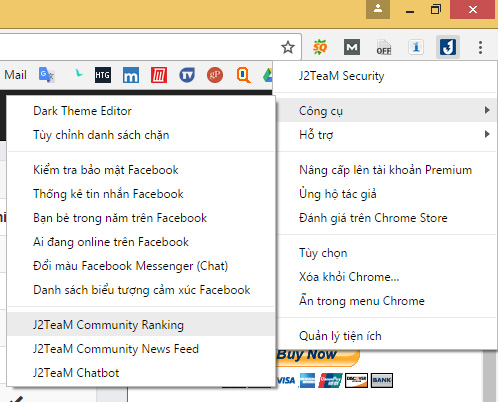Image resolution: width=498 pixels, height=402 pixels.
Task: Open Tùy chọn menu entry
Action: pyautogui.click(x=386, y=253)
